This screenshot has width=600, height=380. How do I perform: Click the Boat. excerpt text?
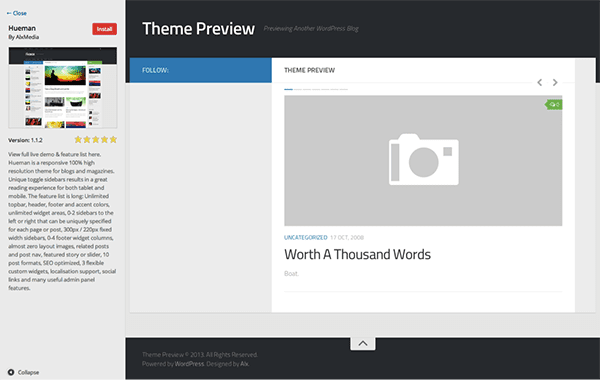[291, 274]
